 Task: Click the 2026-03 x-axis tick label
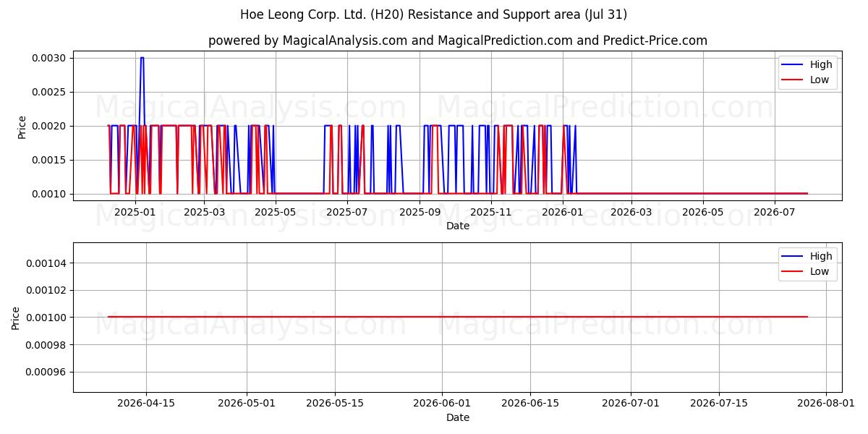click(x=631, y=212)
